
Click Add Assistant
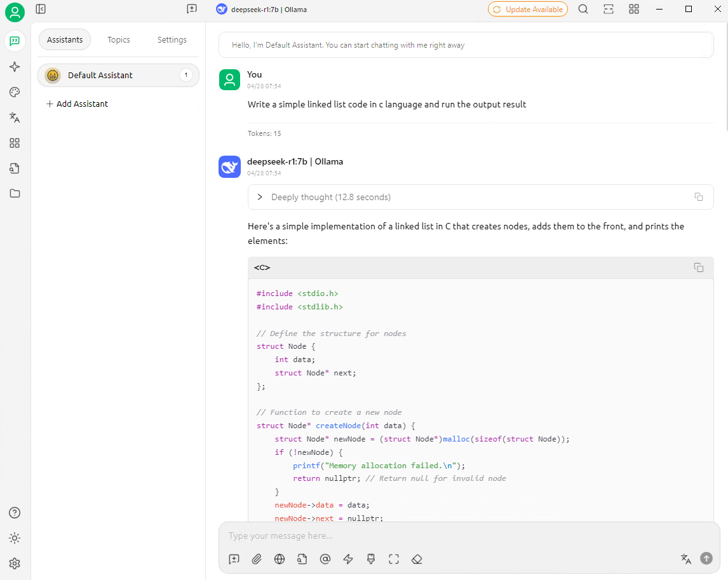point(77,104)
